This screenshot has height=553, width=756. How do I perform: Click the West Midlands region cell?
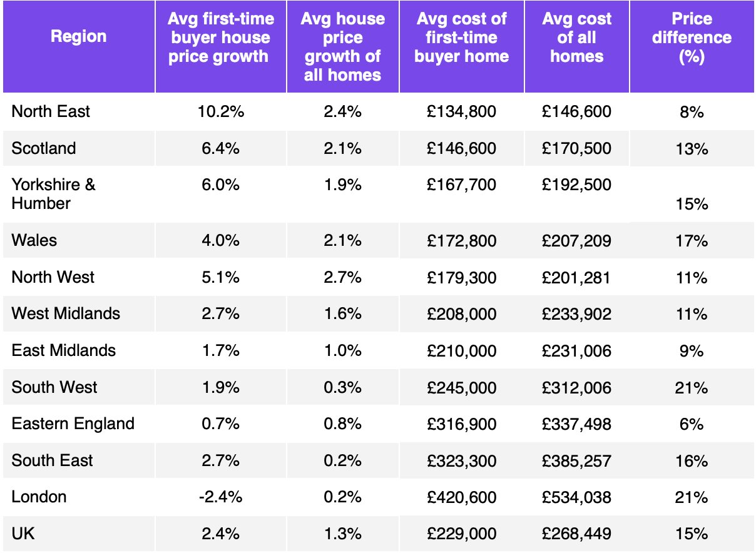66,313
